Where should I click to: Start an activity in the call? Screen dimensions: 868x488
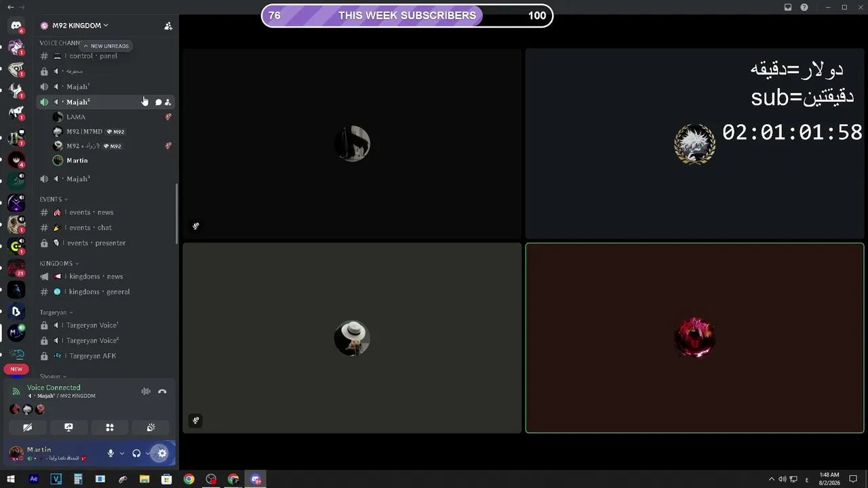tap(110, 428)
